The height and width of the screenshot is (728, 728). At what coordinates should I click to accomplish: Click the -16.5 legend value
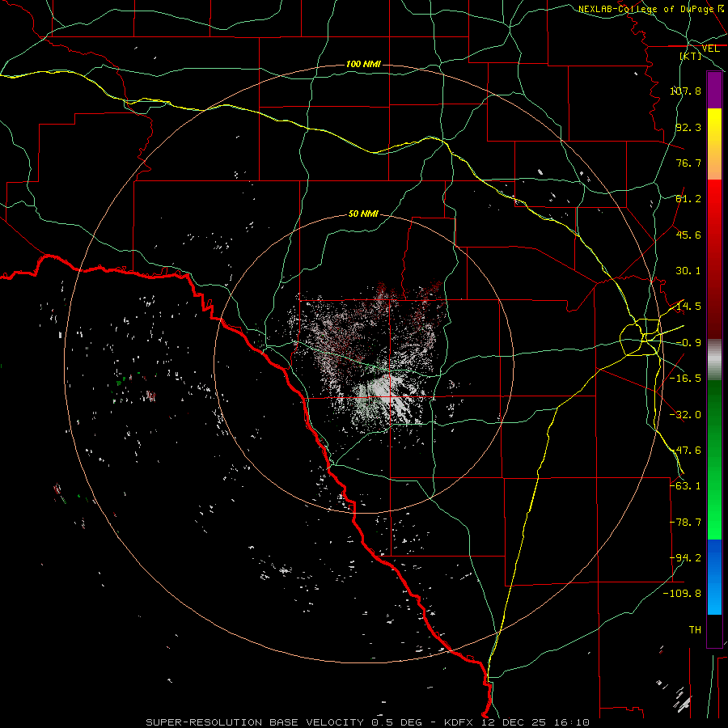click(685, 379)
